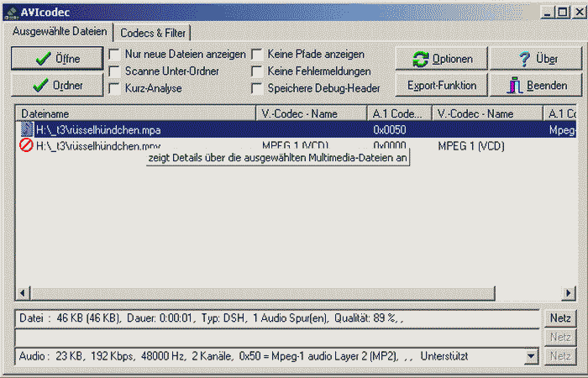Open Optionen with the refresh arrows icon
The image size is (588, 378).
442,60
